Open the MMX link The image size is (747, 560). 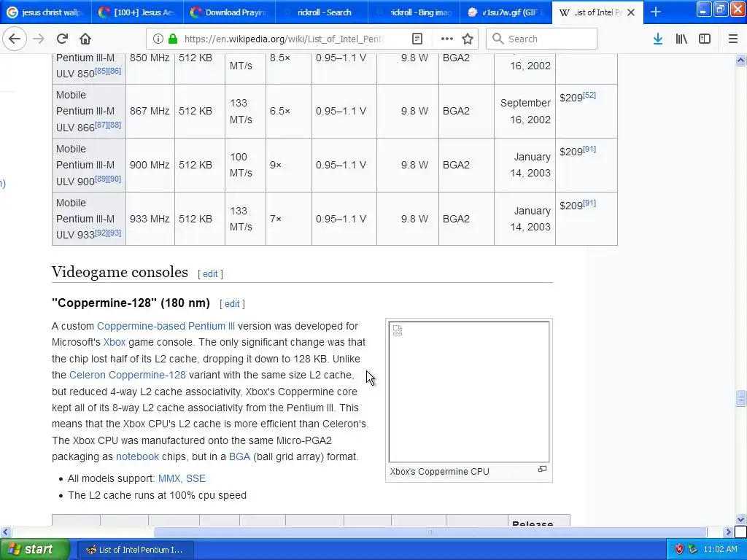pos(170,478)
